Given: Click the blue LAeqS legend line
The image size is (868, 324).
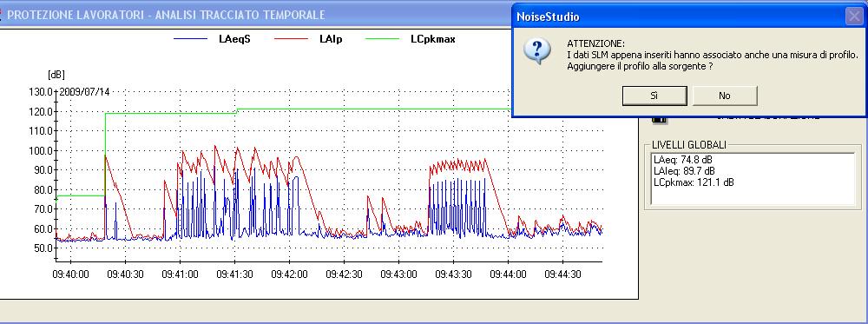Looking at the screenshot, I should click(x=194, y=39).
